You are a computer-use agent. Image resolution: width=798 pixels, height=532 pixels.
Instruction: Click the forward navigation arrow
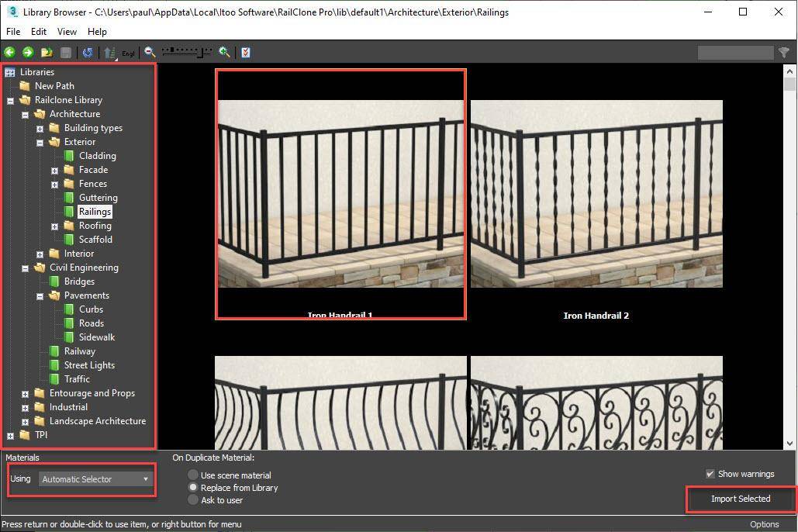[27, 52]
